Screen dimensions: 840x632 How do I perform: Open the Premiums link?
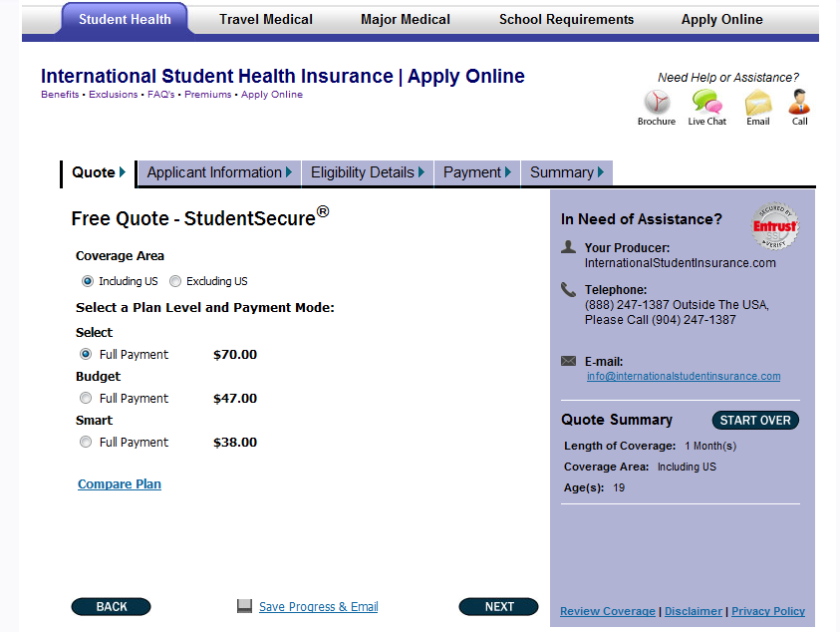208,95
